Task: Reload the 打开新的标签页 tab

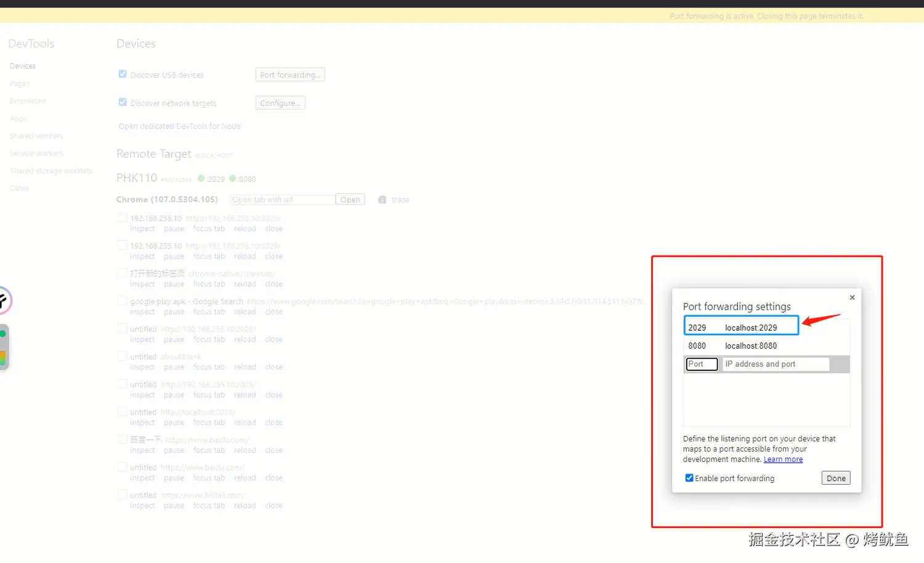Action: pyautogui.click(x=245, y=284)
